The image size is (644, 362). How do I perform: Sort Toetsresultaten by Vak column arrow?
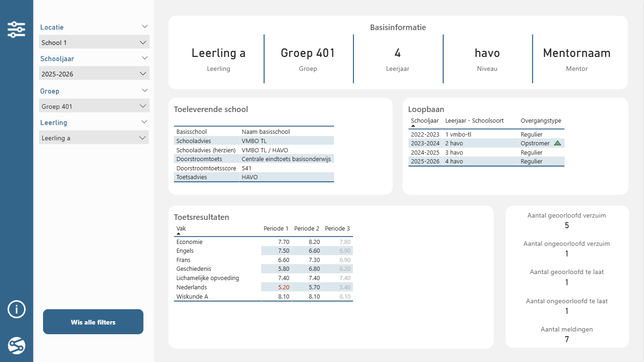click(x=179, y=234)
